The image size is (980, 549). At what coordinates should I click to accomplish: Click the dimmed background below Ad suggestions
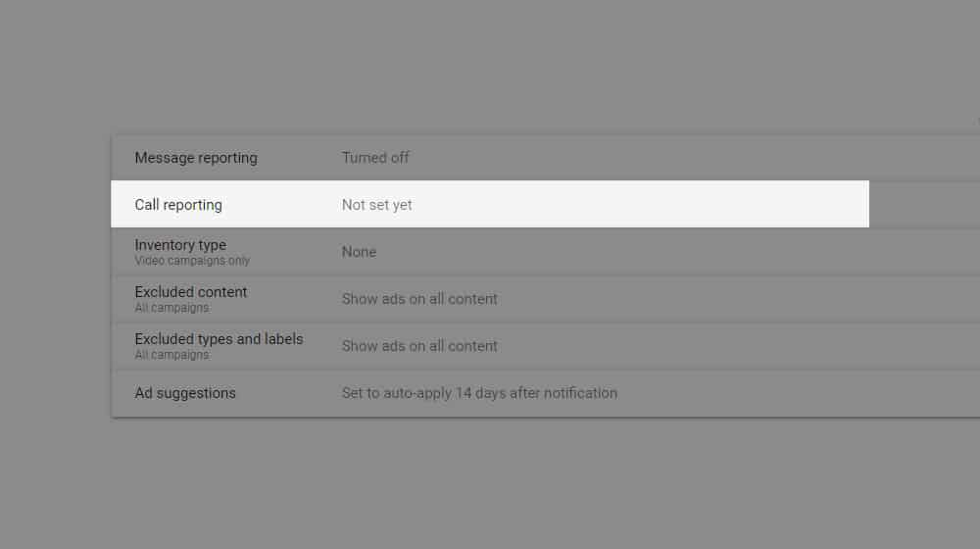[x=490, y=484]
